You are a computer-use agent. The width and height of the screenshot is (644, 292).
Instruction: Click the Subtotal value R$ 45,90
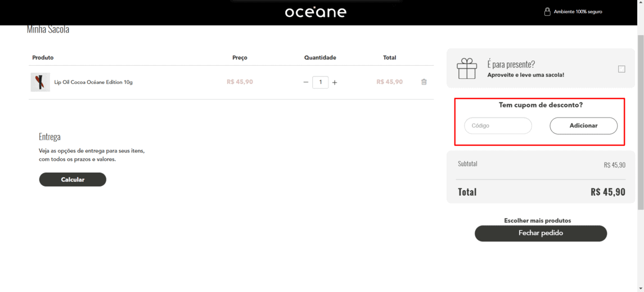pyautogui.click(x=614, y=165)
